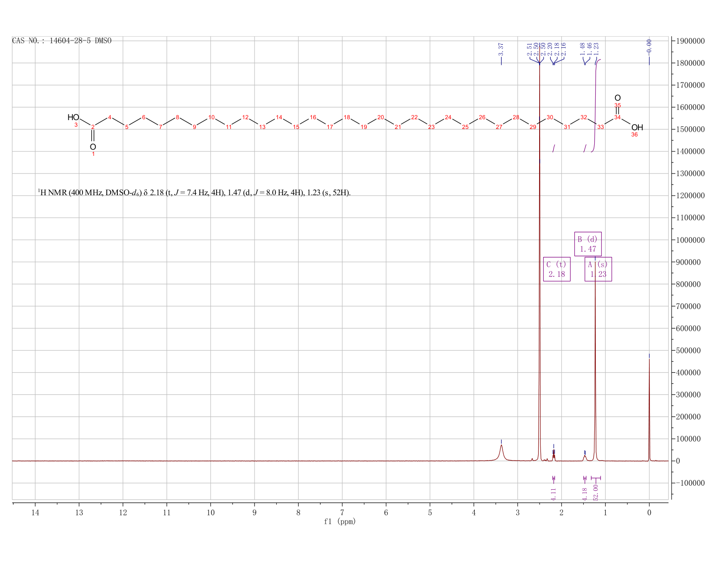728x563 pixels.
Task: Click the 1900000 y-axis tick label
Action: [x=690, y=41]
